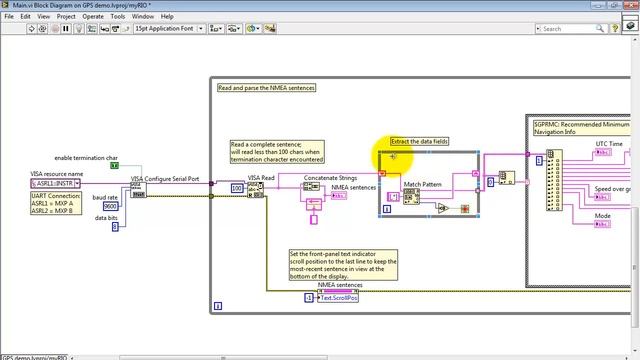Viewport: 640px width, 360px height.
Task: Open the Tools menu
Action: tap(118, 16)
